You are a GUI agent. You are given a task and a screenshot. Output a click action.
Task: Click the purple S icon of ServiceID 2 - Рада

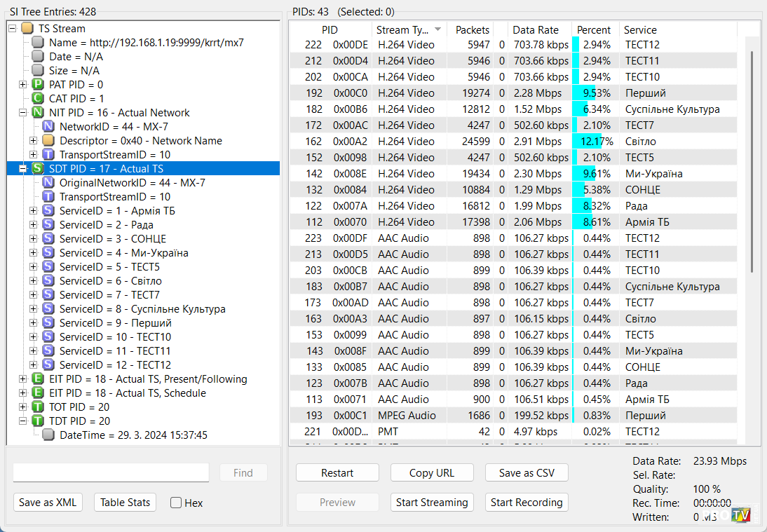(48, 225)
